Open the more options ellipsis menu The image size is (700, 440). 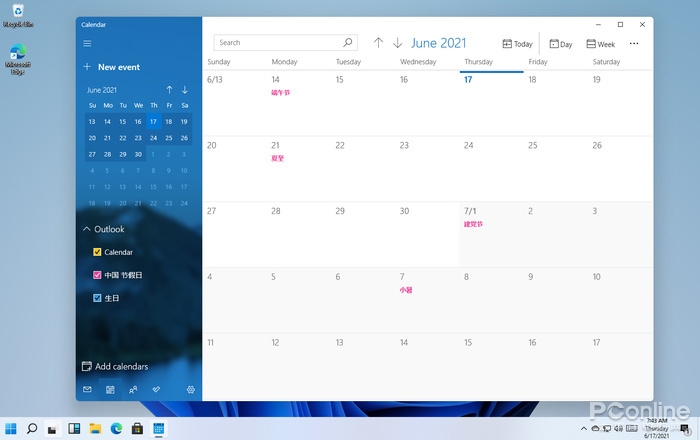634,43
